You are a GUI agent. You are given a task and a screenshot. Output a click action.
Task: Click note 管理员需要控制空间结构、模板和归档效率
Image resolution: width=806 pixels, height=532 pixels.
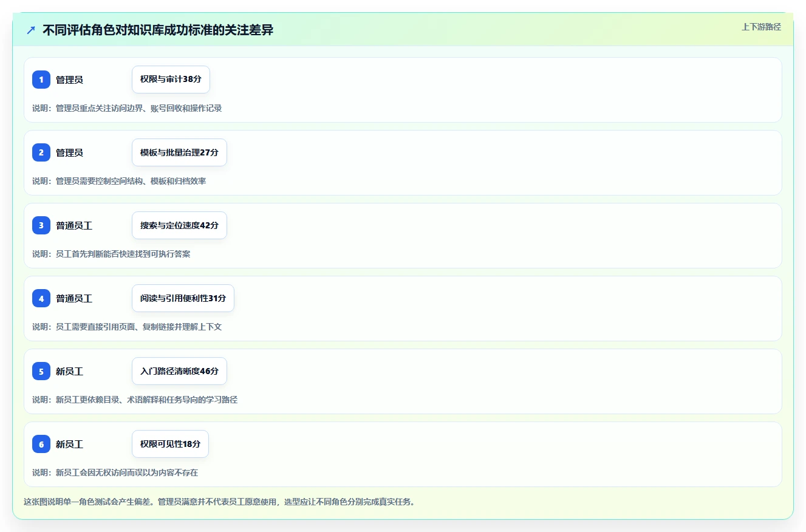[x=119, y=181]
